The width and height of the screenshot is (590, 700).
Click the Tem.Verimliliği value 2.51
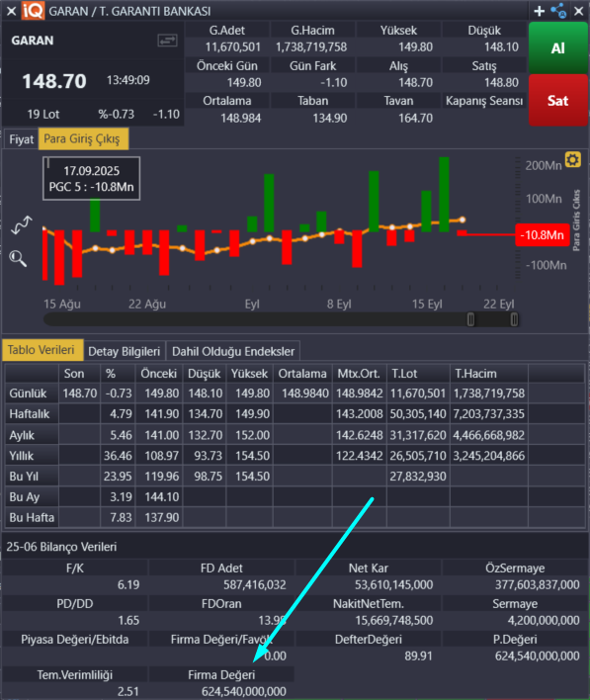(128, 691)
